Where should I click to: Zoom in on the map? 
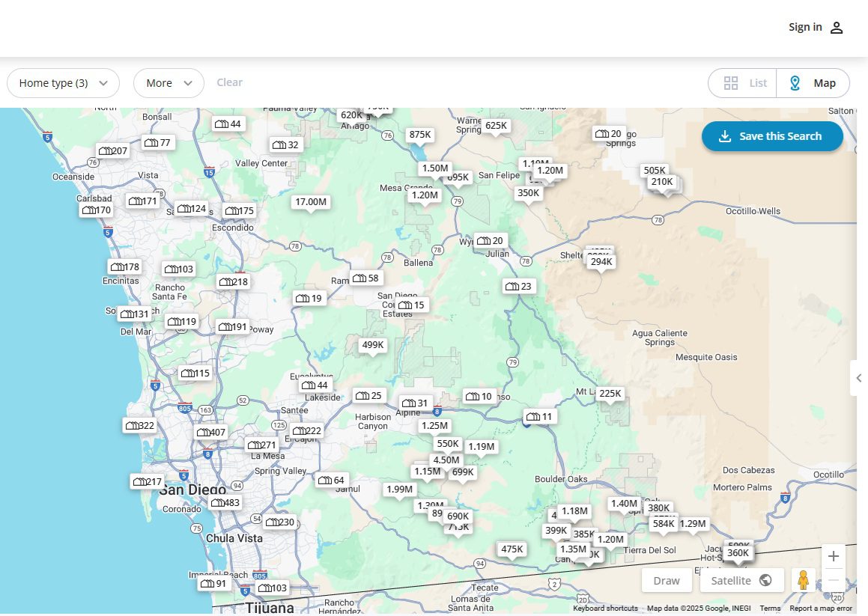(833, 556)
